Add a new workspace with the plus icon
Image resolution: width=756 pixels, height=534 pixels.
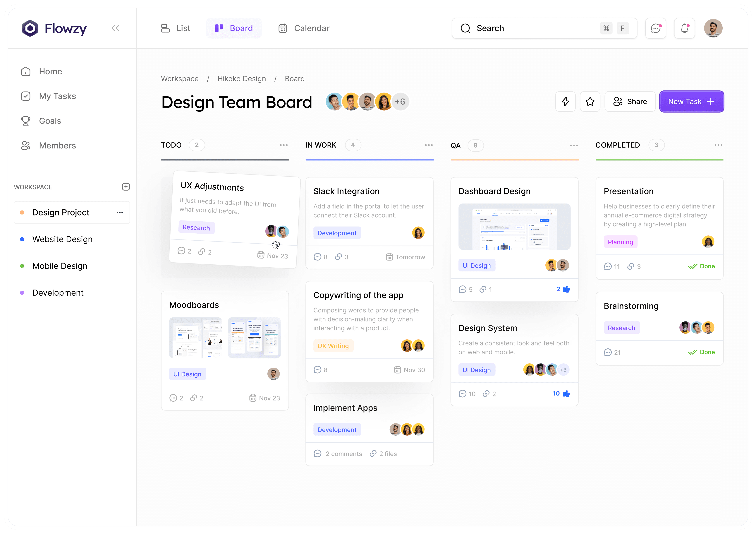(126, 187)
